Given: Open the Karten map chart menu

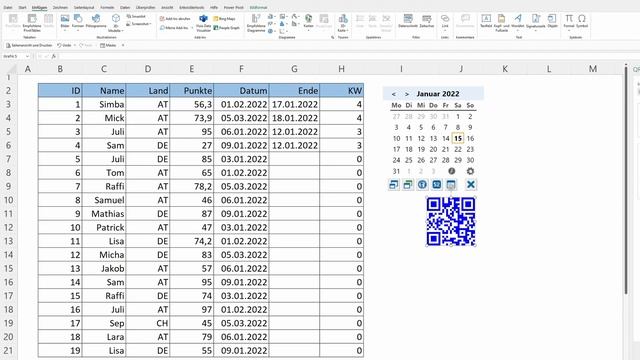Looking at the screenshot, I should click(x=309, y=21).
